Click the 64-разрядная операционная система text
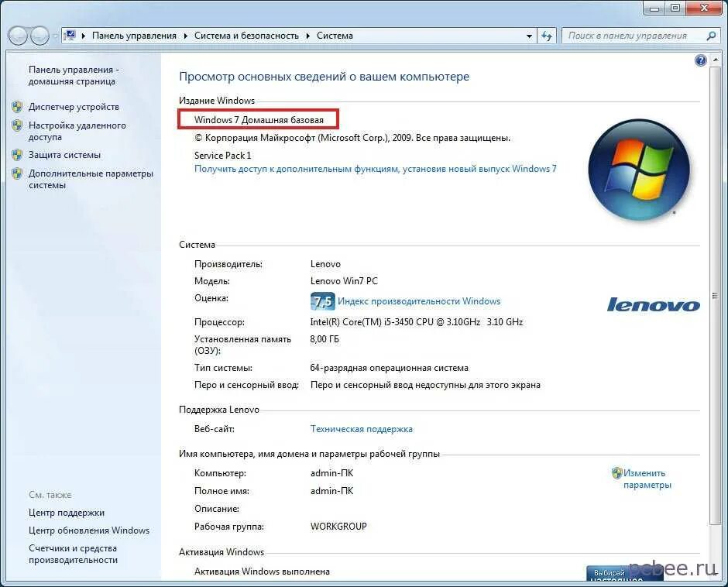The width and height of the screenshot is (728, 587). point(389,368)
